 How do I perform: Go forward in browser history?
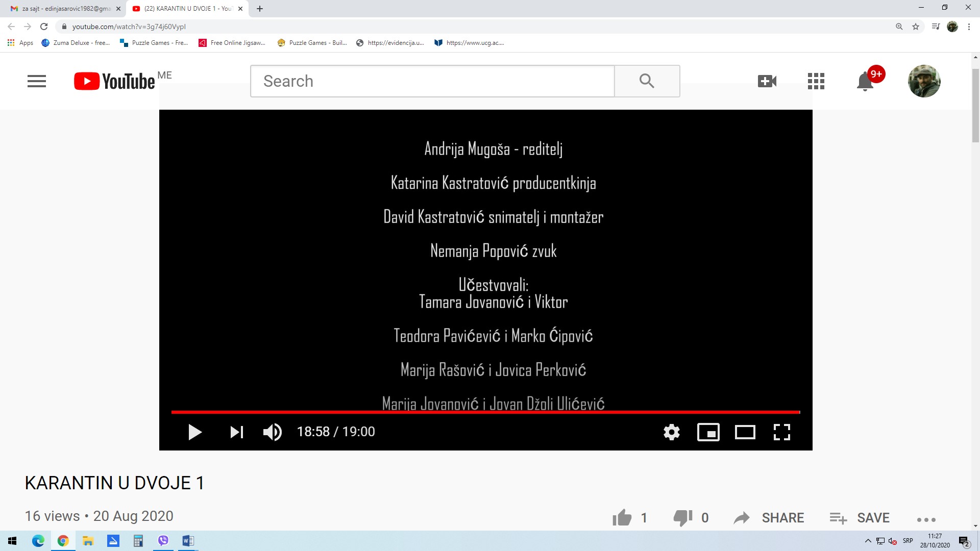click(28, 27)
